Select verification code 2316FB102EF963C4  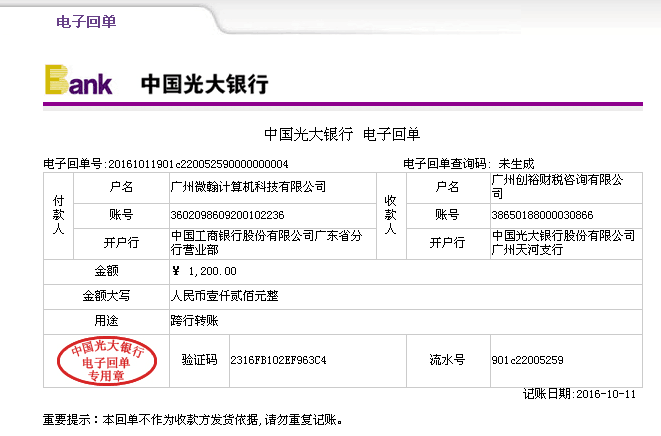coord(278,360)
